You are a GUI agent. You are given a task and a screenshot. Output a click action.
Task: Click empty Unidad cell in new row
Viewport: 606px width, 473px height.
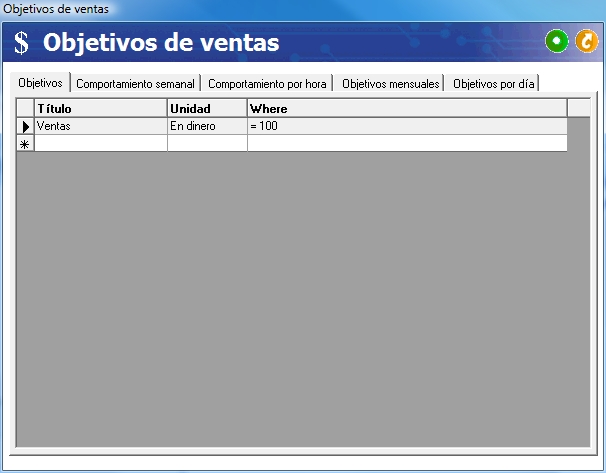coord(207,144)
